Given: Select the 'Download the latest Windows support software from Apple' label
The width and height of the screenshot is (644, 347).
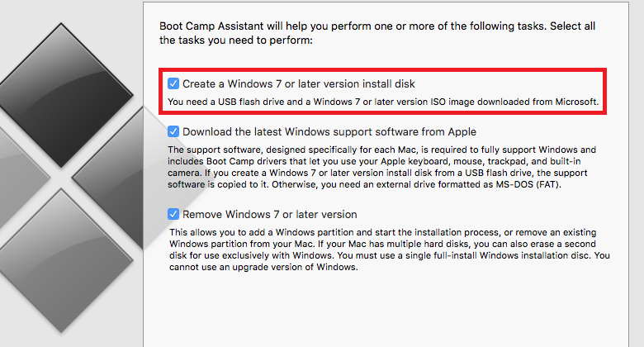Looking at the screenshot, I should tap(329, 132).
